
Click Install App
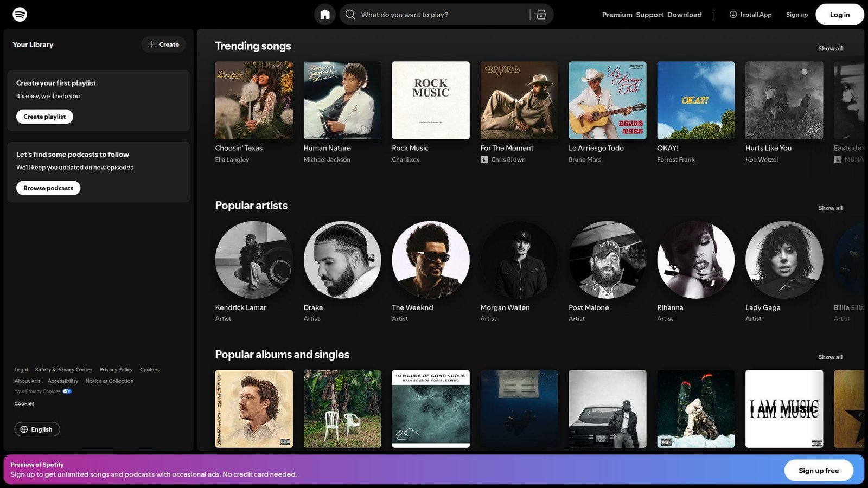click(750, 15)
